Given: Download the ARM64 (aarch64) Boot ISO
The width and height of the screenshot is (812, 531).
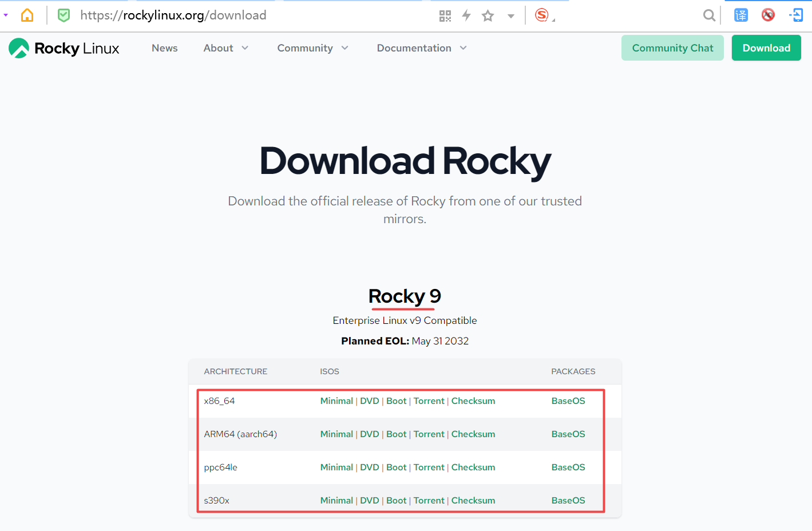Looking at the screenshot, I should click(397, 434).
